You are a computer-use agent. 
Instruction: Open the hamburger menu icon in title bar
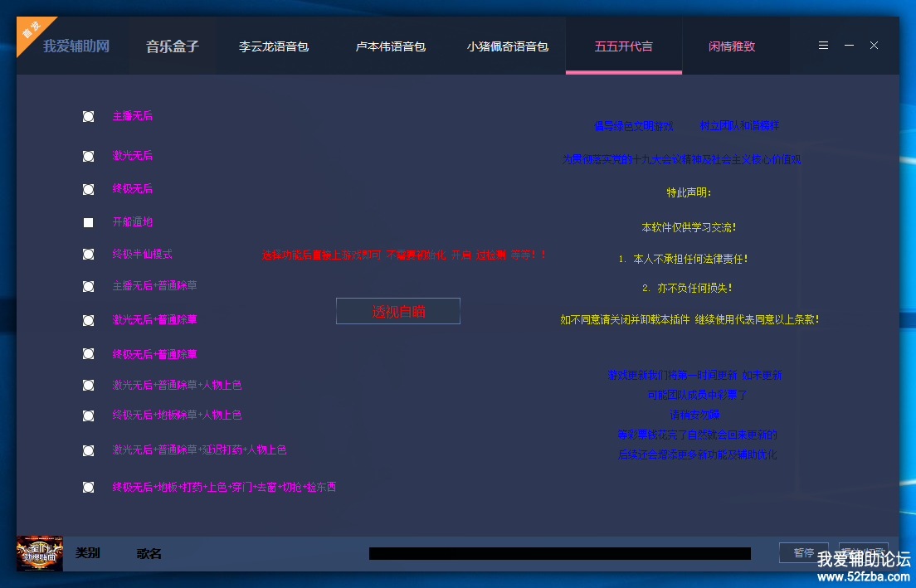pos(823,46)
